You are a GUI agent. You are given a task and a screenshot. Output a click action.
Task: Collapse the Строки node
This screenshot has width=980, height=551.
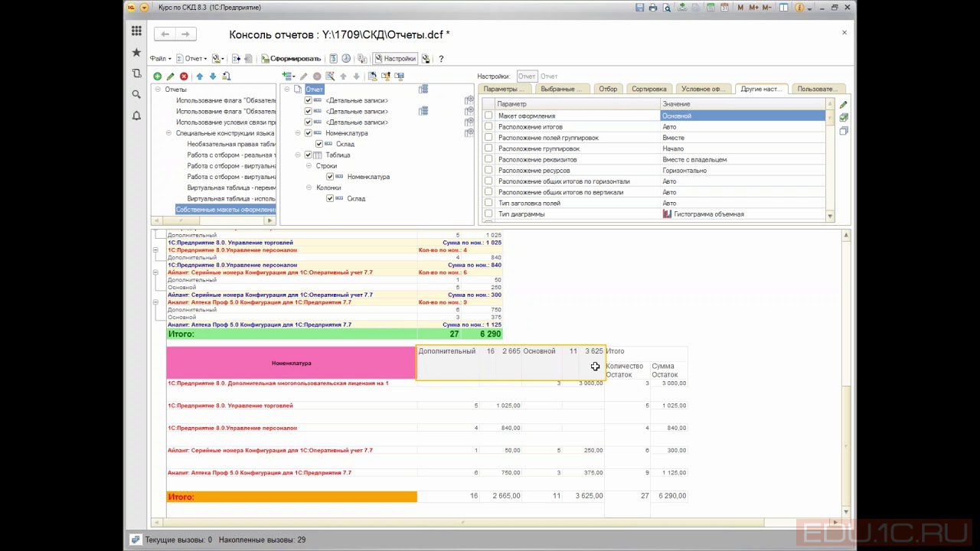309,166
